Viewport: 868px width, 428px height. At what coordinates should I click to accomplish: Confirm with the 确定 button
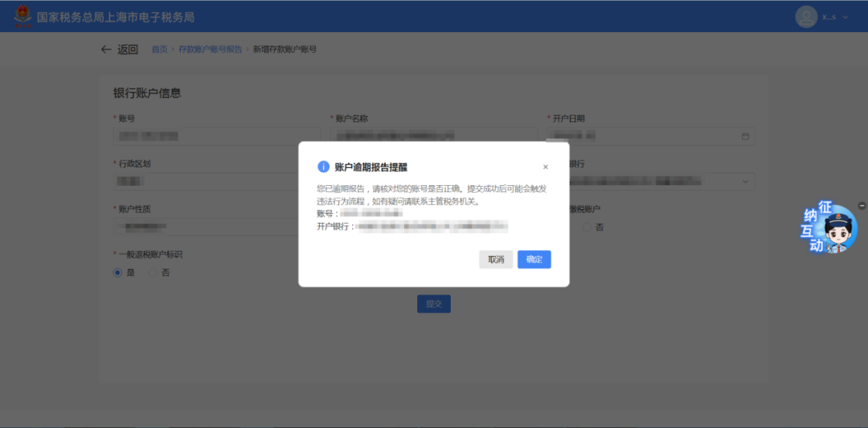(534, 259)
